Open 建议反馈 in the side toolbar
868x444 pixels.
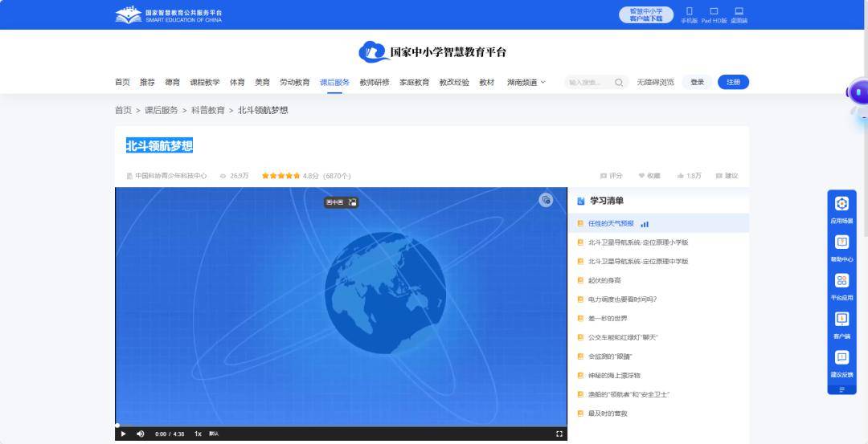point(841,363)
